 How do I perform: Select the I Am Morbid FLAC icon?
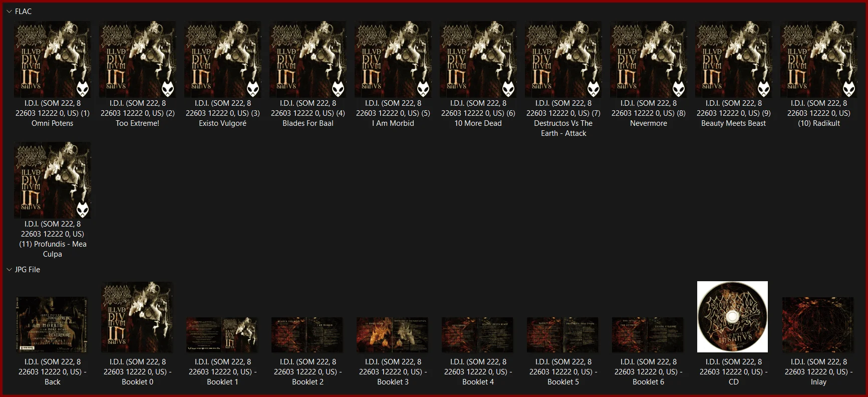pyautogui.click(x=393, y=59)
